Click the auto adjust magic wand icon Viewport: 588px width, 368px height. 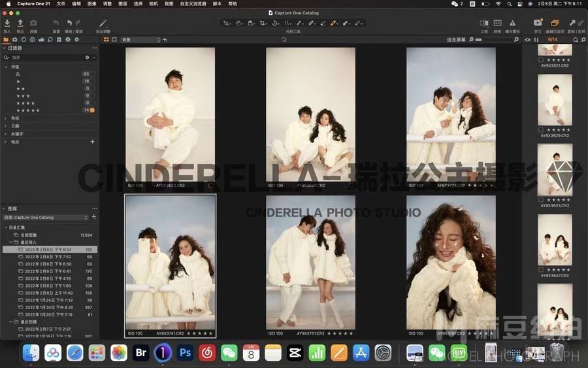(103, 24)
